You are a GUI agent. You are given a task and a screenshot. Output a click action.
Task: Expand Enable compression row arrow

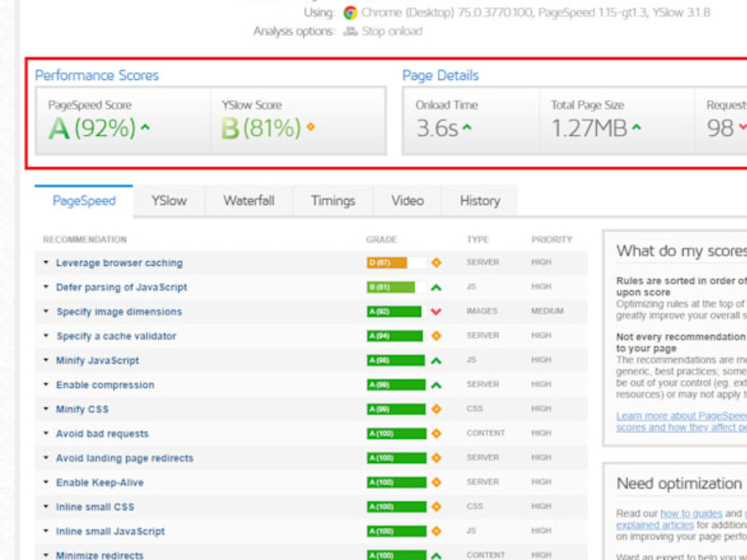(46, 385)
